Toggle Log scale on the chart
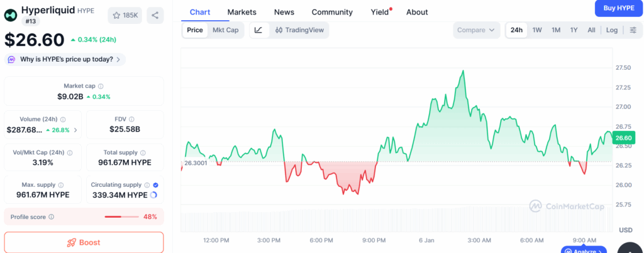 pyautogui.click(x=612, y=30)
